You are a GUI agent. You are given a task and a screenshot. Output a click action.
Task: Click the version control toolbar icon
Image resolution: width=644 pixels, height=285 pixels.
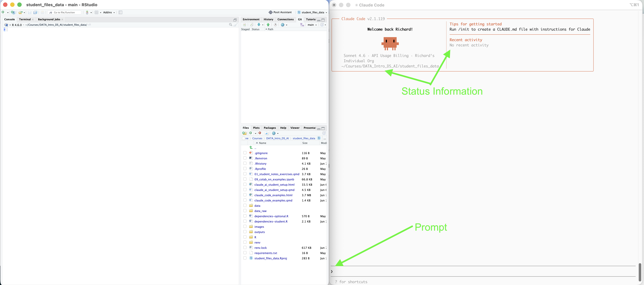coord(87,12)
